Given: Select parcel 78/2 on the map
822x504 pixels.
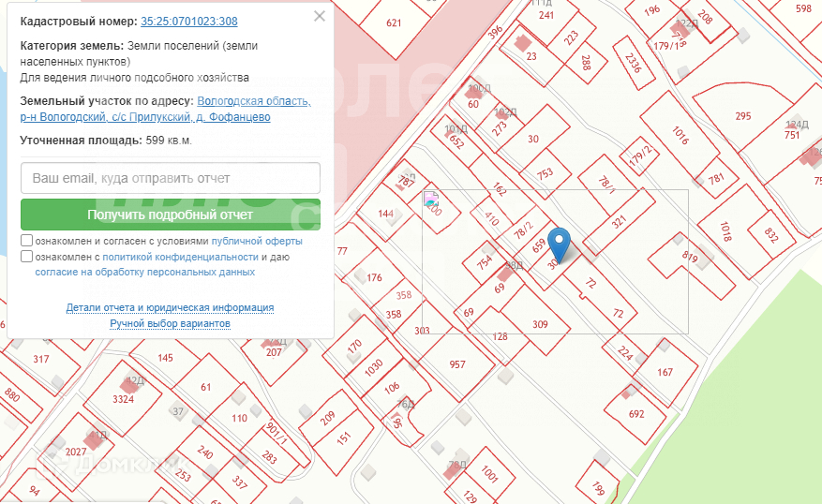Looking at the screenshot, I should tap(523, 230).
